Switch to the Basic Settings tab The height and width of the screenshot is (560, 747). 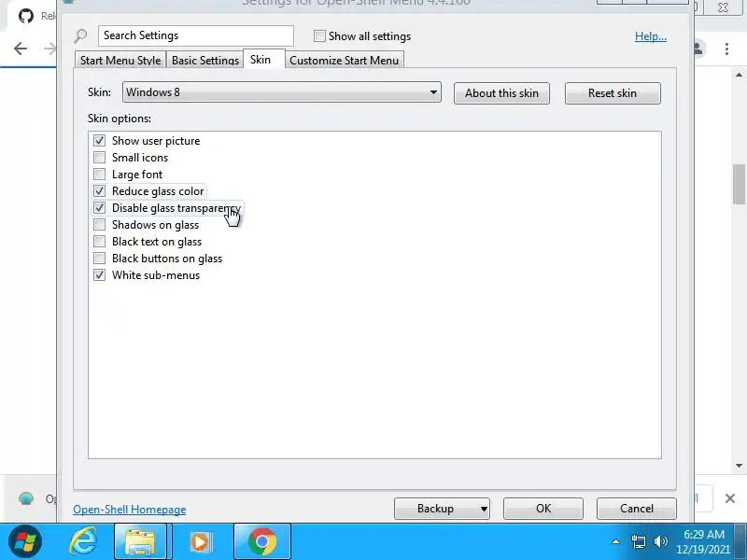click(x=204, y=61)
